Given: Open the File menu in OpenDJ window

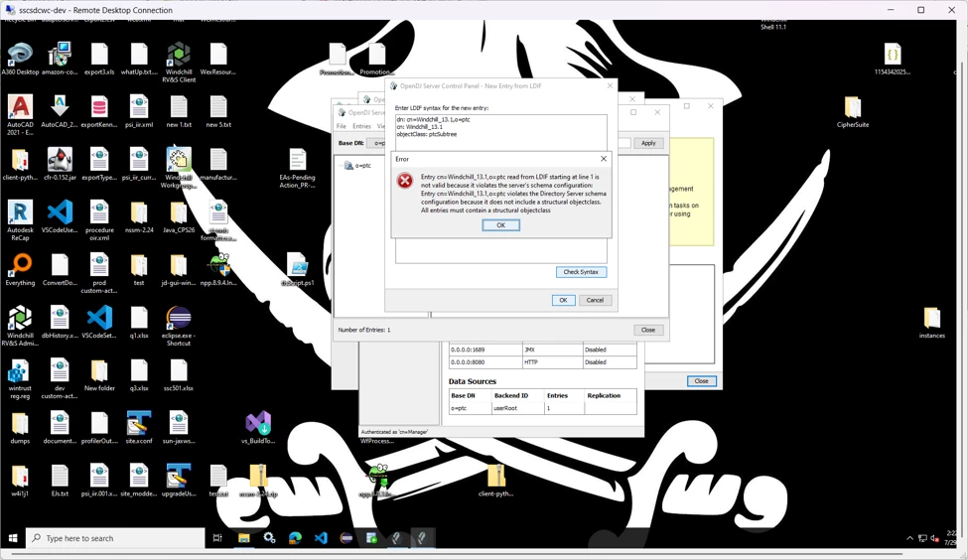Looking at the screenshot, I should 341,126.
